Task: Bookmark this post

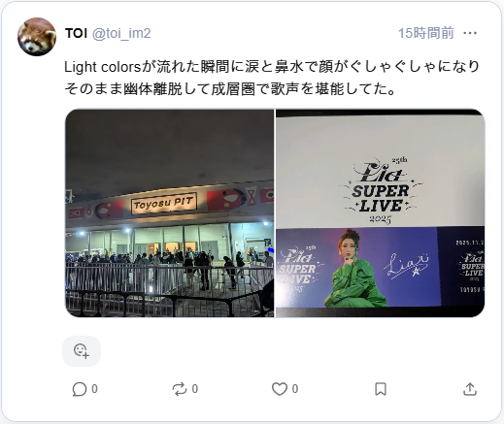Action: coord(381,389)
